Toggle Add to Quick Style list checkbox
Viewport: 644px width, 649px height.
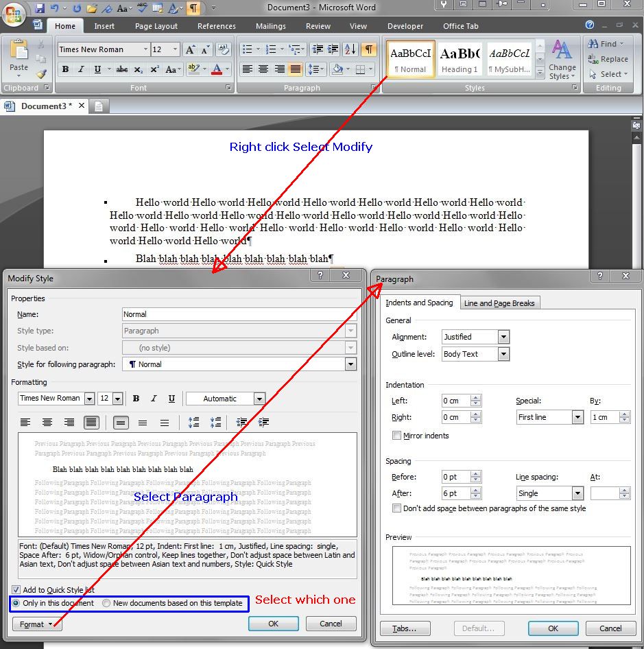(x=16, y=590)
